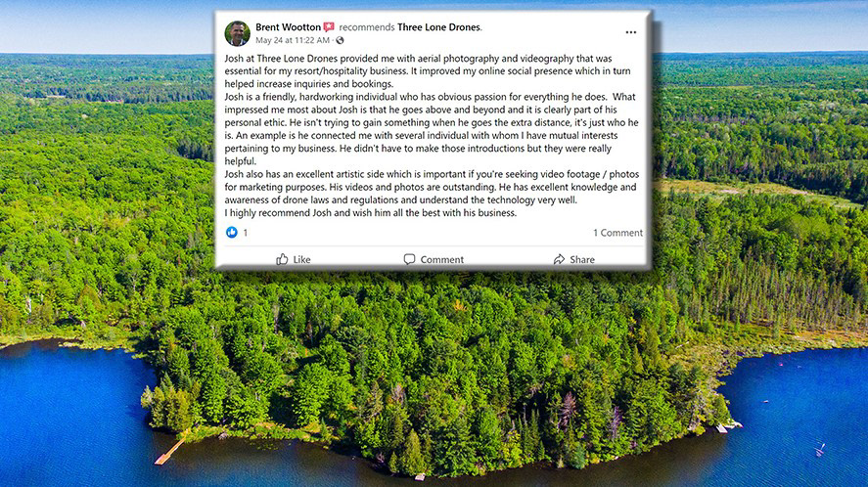Click the recommendation review text body
This screenshot has width=868, height=487.
point(432,136)
